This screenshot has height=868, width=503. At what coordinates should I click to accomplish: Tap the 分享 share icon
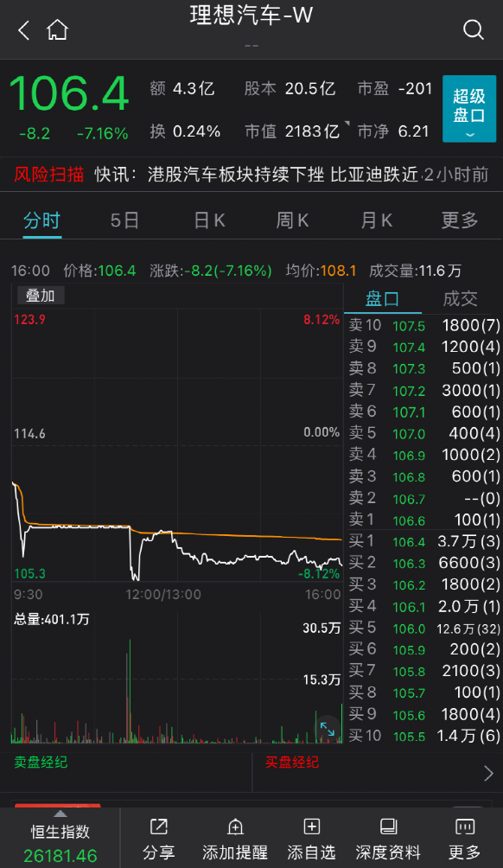pyautogui.click(x=159, y=827)
